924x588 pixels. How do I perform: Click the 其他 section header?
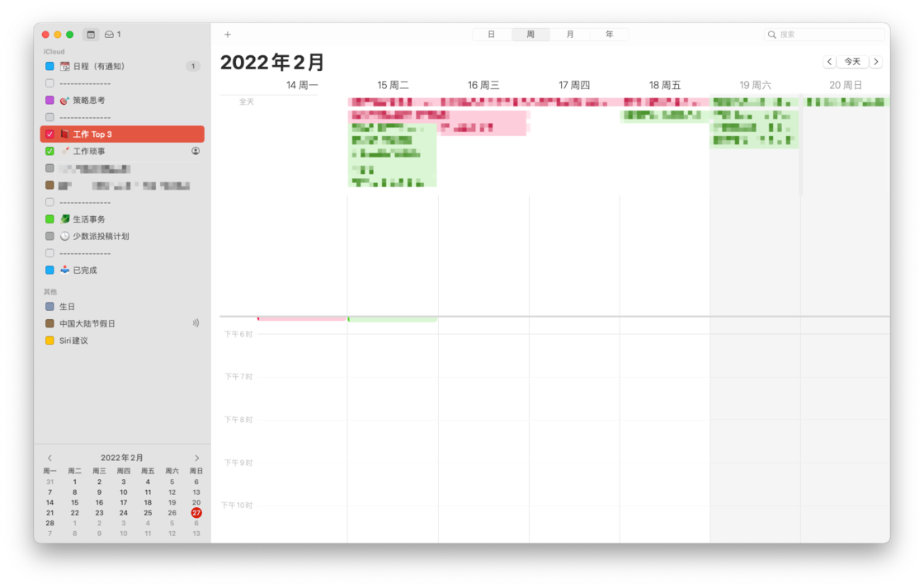click(x=50, y=292)
